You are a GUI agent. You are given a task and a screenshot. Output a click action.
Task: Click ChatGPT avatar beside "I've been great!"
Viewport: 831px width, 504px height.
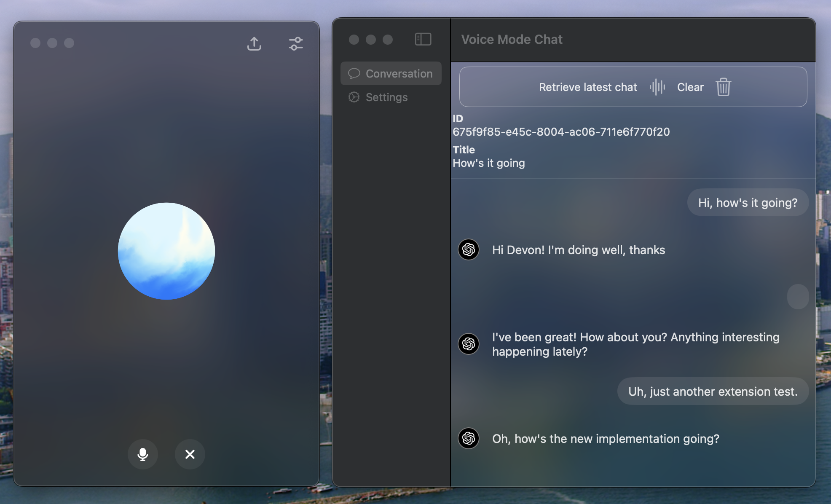tap(469, 344)
